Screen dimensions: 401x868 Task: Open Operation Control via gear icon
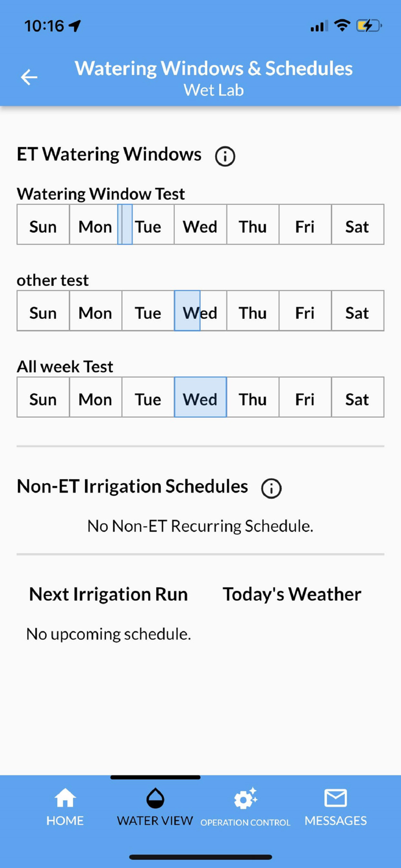tap(245, 800)
